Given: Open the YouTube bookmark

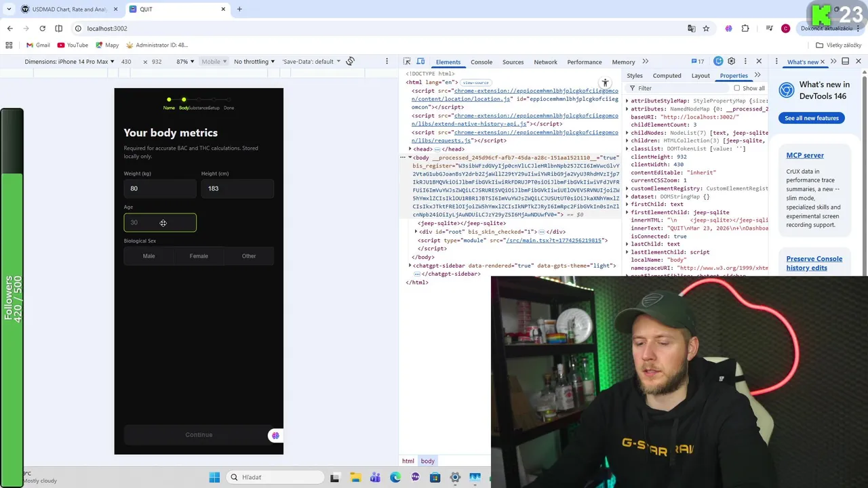Looking at the screenshot, I should [x=73, y=45].
